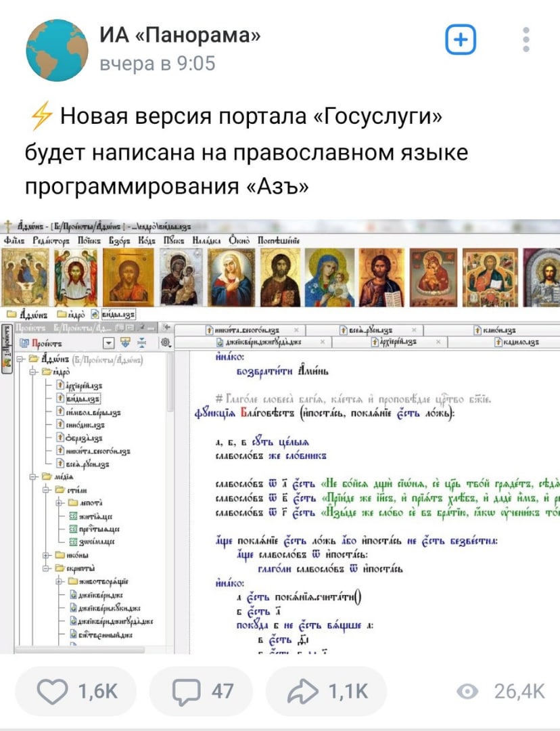560x731 pixels.
Task: Open the Окно menu
Action: pyautogui.click(x=239, y=240)
